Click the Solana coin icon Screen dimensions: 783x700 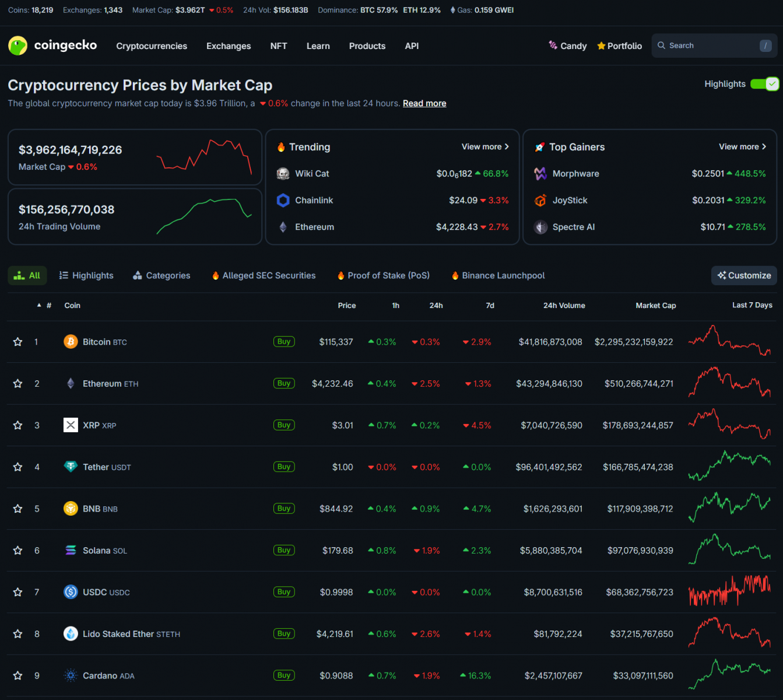point(71,550)
